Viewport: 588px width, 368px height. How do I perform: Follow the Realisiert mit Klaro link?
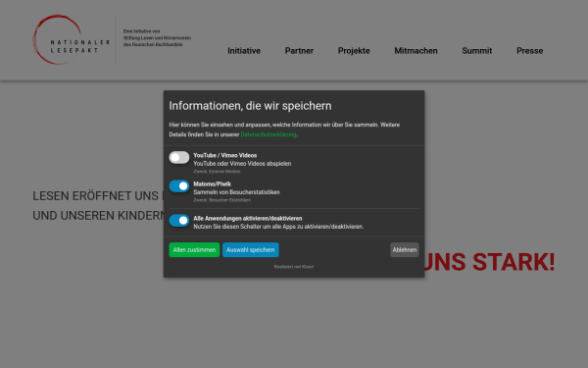tap(294, 267)
